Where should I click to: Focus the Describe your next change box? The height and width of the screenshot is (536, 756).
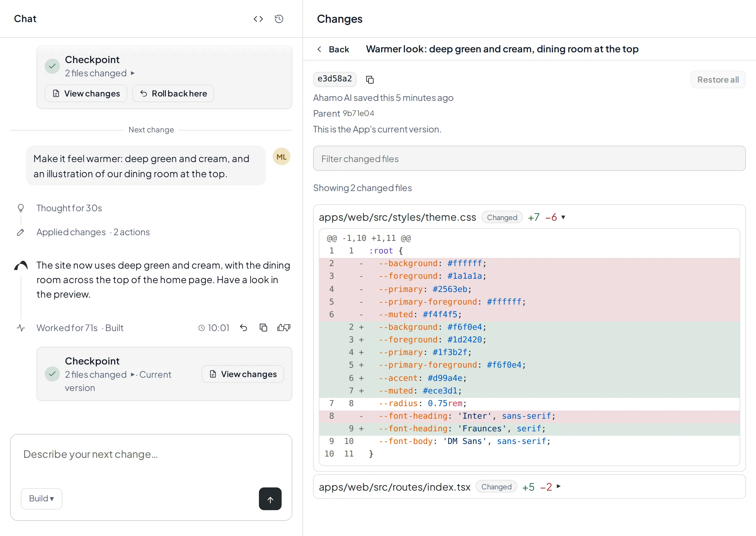click(x=151, y=455)
